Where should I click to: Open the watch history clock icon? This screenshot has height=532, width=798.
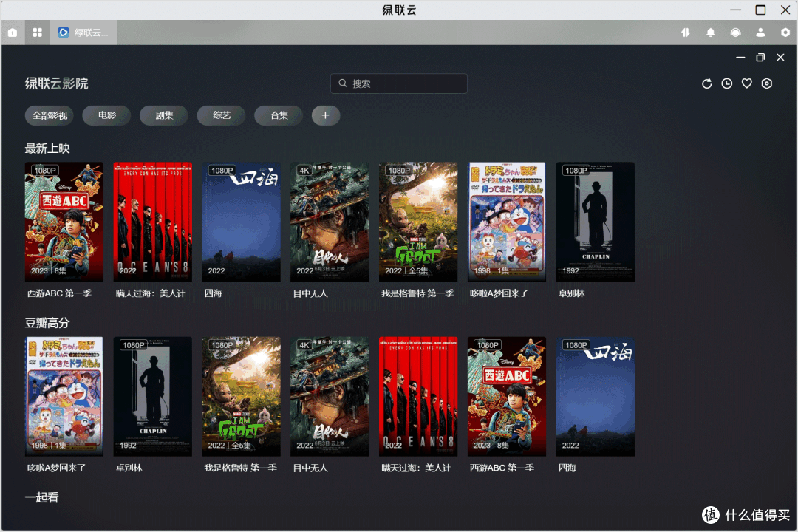pyautogui.click(x=727, y=83)
